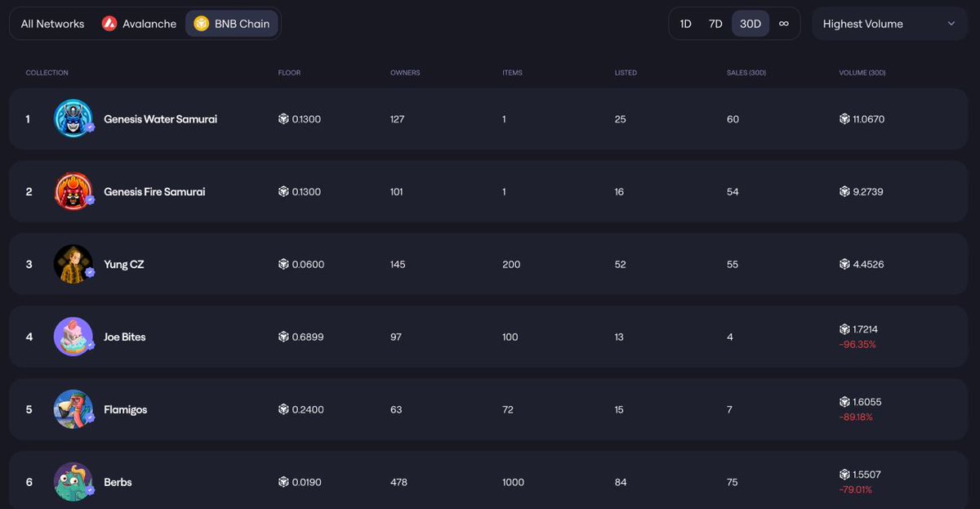Open Genesis Water Samurai avatar image
The height and width of the screenshot is (509, 980).
tap(73, 118)
